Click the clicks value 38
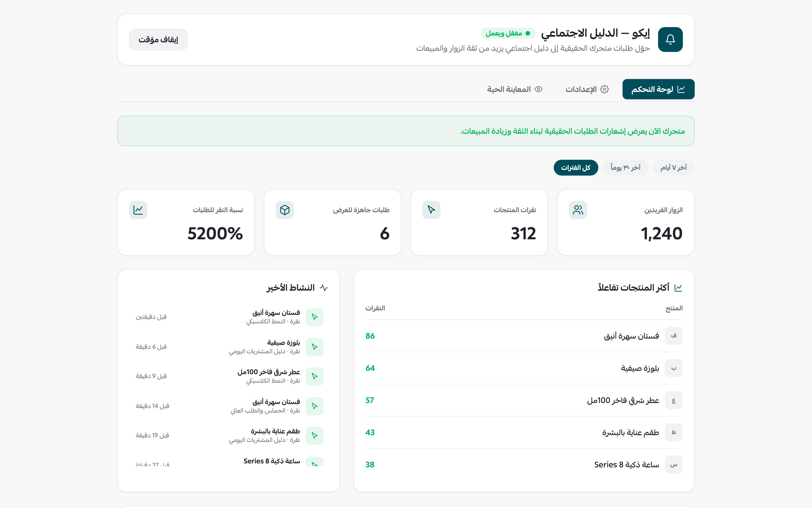Viewport: 812px width, 508px height. pyautogui.click(x=370, y=465)
